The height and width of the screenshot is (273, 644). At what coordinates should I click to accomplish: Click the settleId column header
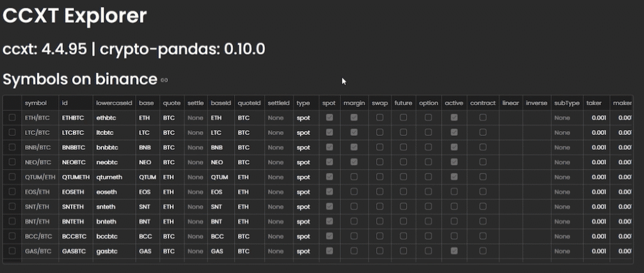278,103
